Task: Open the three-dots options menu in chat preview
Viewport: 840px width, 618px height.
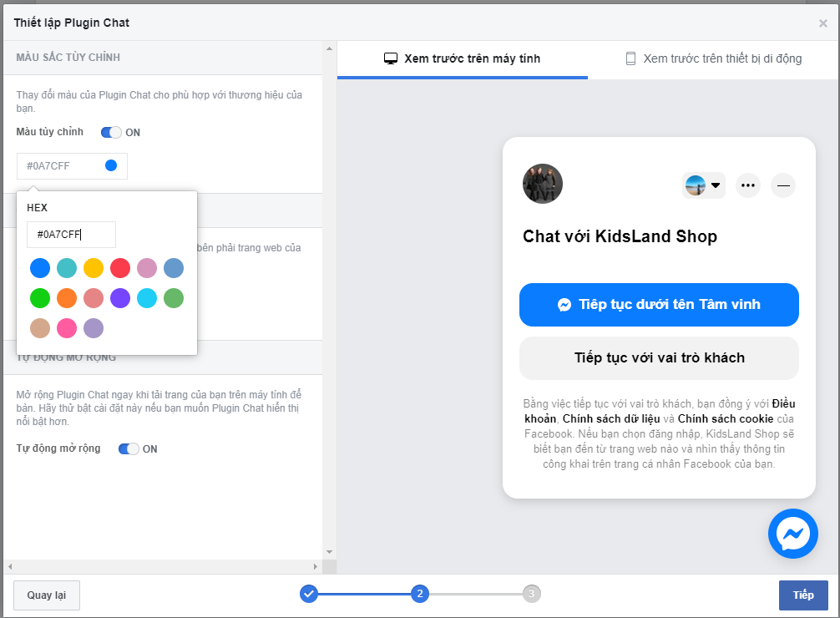Action: pos(747,185)
